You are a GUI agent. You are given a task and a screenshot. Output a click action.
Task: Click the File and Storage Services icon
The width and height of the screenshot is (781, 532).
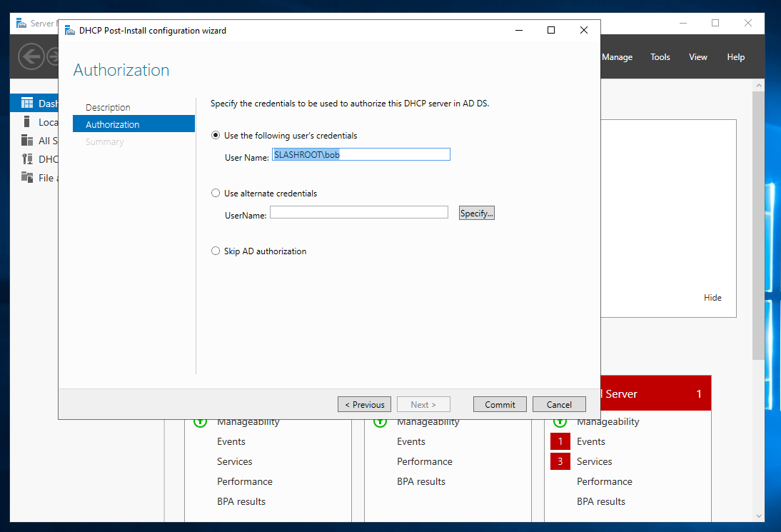pos(27,177)
